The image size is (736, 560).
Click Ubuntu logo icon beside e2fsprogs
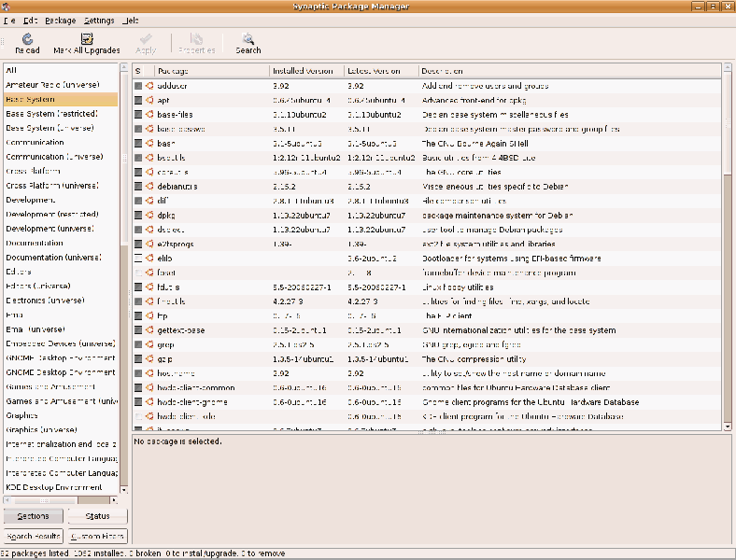149,244
